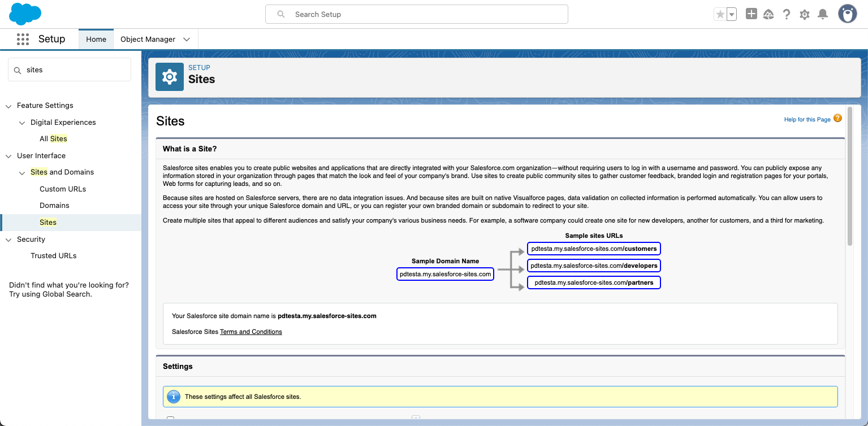
Task: Collapse the Feature Settings section
Action: coord(8,106)
